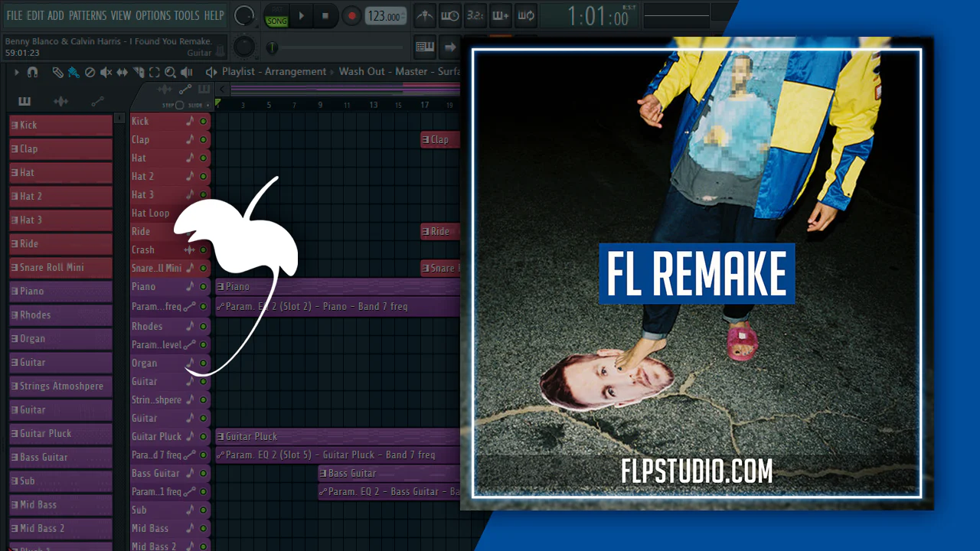This screenshot has height=551, width=980.
Task: Select the Slice tool
Action: [139, 72]
